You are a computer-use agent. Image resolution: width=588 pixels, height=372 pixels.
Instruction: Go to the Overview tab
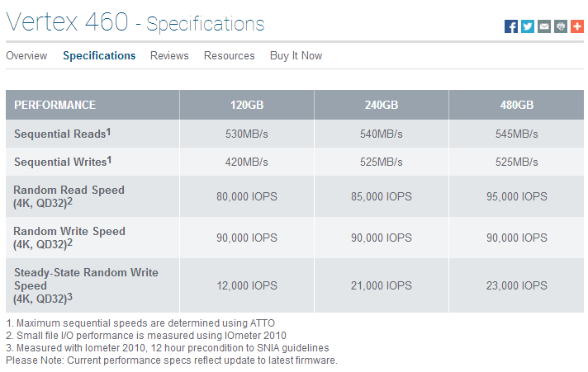pos(26,56)
